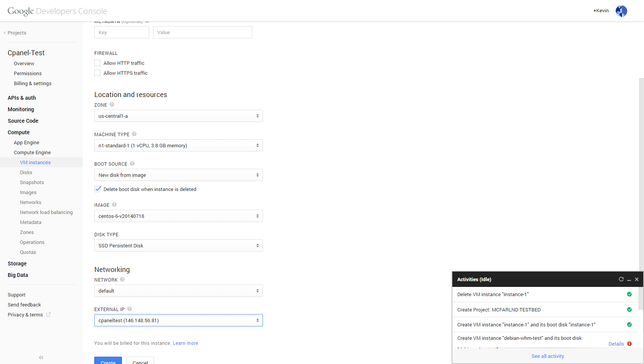Click the metadata Key input field
The image size is (644, 364).
(122, 32)
